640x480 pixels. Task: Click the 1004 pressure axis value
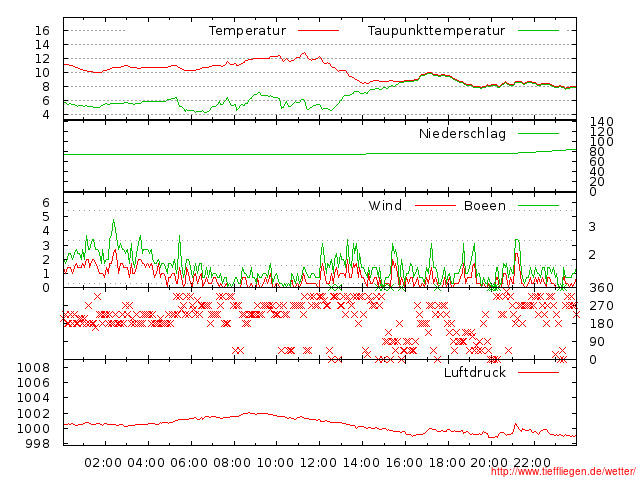33,398
